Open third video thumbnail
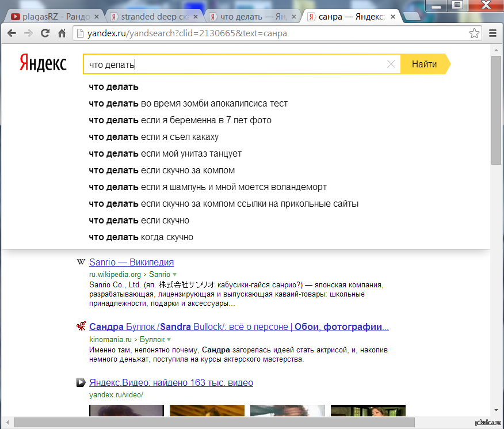The width and height of the screenshot is (504, 429). (288, 411)
